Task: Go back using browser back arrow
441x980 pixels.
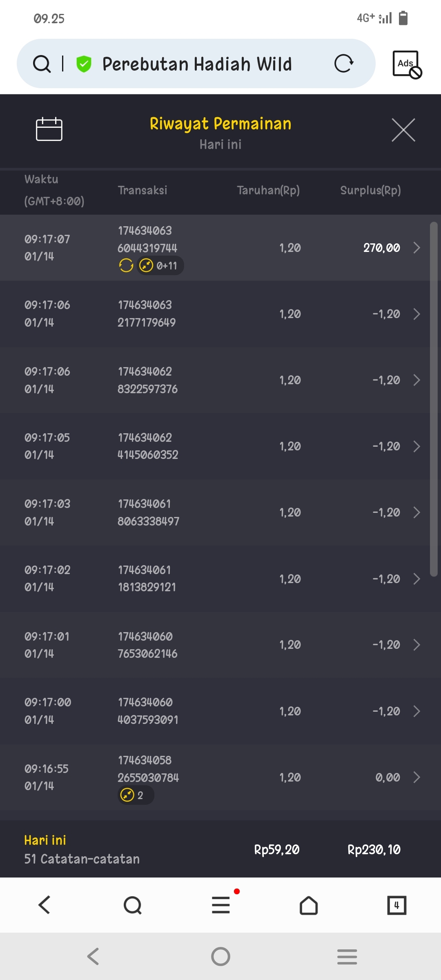Action: click(45, 905)
